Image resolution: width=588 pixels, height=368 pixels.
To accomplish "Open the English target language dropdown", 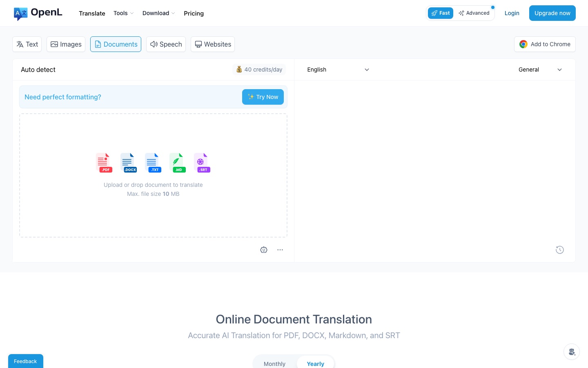I will pos(338,70).
